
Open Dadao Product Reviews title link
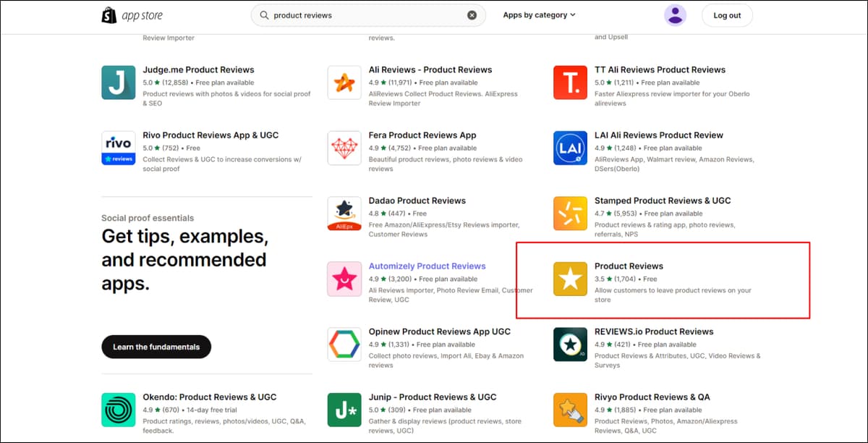point(417,201)
